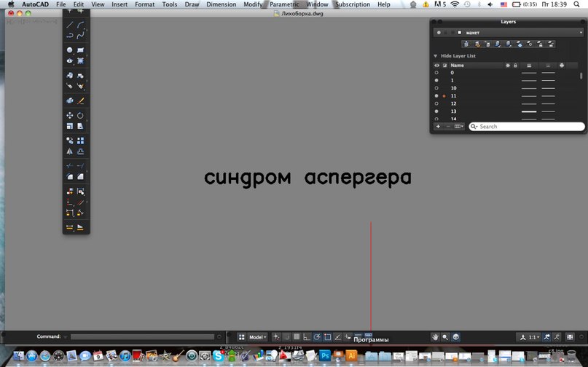Toggle visibility of layer 12
Viewport: 588px width, 367px height.
[436, 103]
